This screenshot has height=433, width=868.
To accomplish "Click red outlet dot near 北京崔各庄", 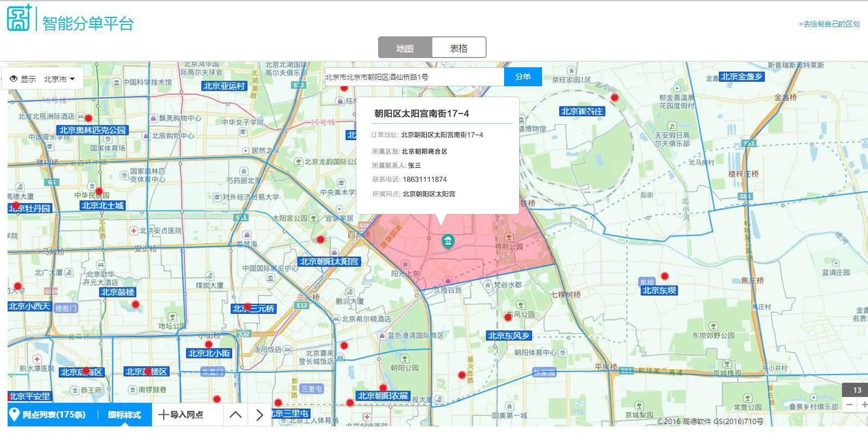I will click(x=614, y=98).
